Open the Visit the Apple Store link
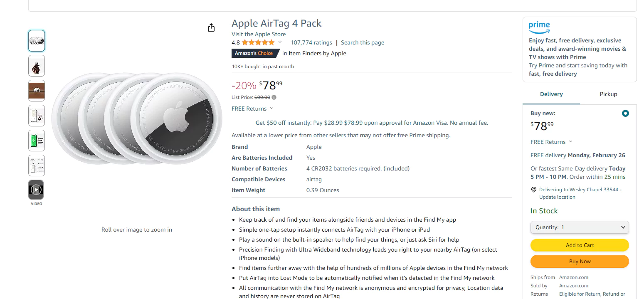This screenshot has width=644, height=299. pyautogui.click(x=258, y=34)
